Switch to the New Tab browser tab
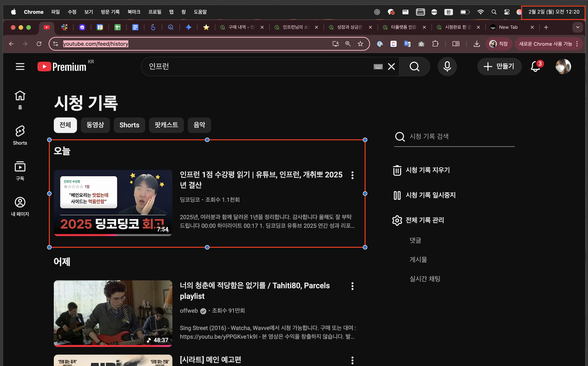 [x=508, y=27]
